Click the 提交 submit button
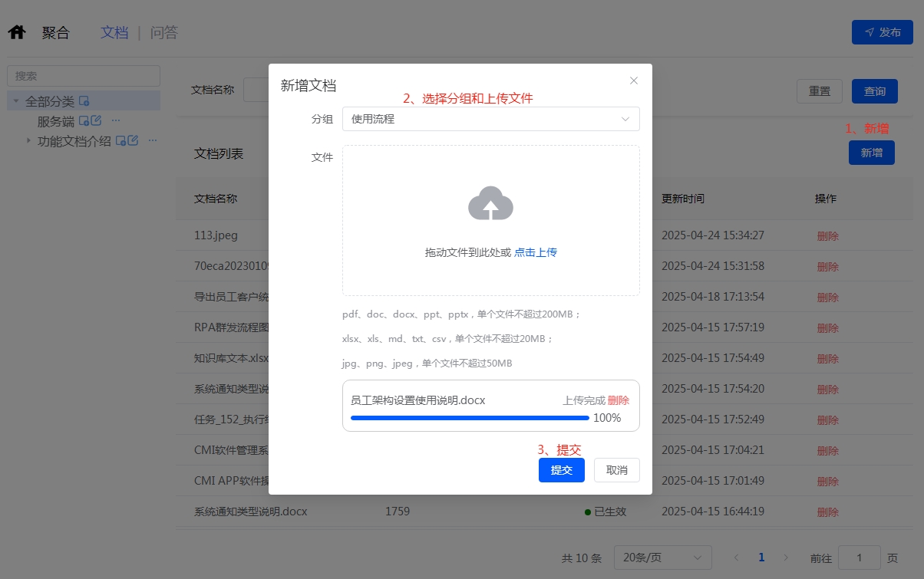 pyautogui.click(x=561, y=470)
